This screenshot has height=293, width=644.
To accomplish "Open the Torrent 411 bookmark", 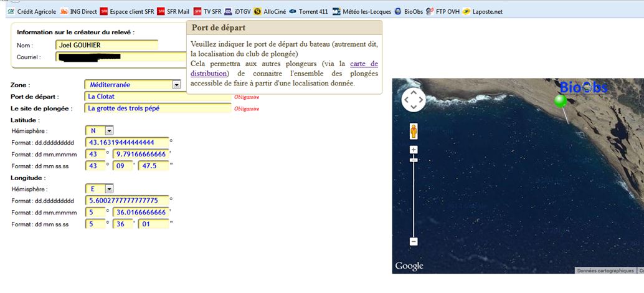I will [308, 11].
